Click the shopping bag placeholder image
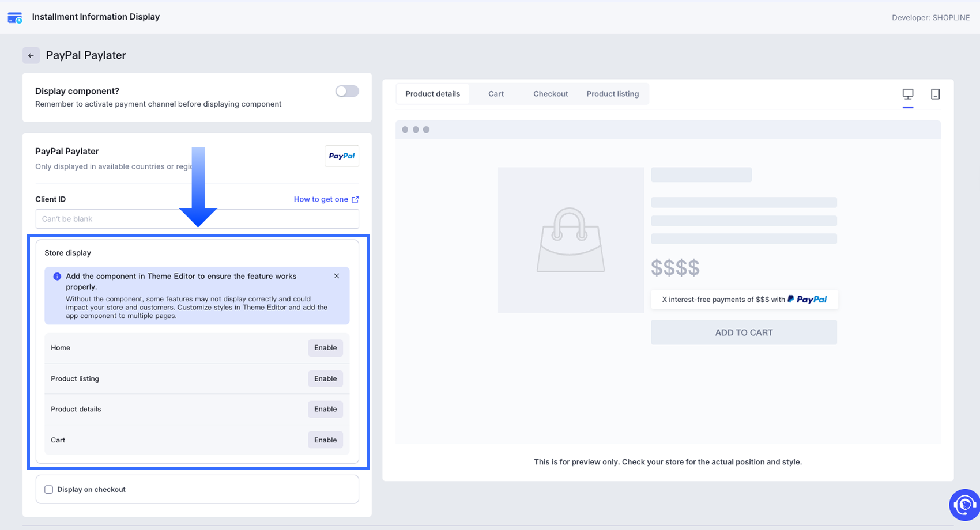 click(571, 240)
